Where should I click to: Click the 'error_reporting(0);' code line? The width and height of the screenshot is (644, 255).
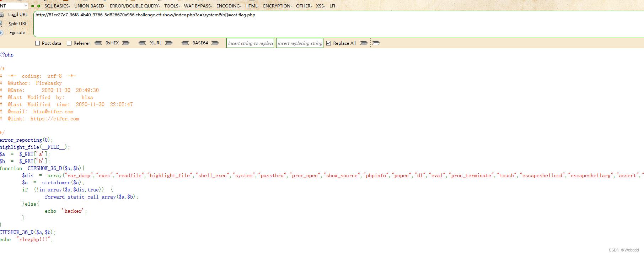pos(26,140)
